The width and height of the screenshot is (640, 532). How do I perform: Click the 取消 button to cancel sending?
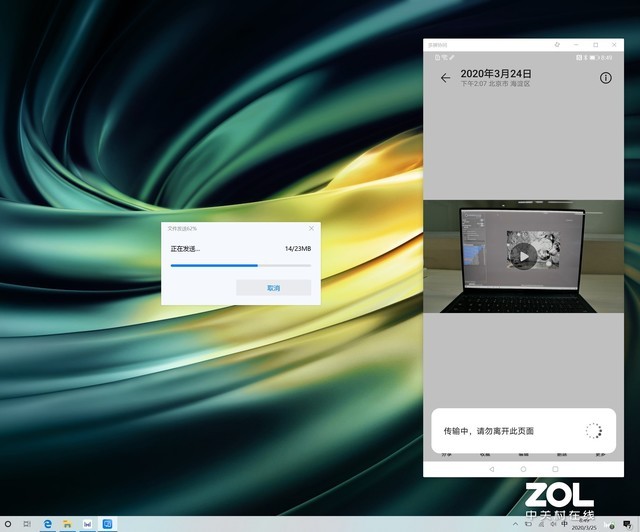tap(273, 288)
